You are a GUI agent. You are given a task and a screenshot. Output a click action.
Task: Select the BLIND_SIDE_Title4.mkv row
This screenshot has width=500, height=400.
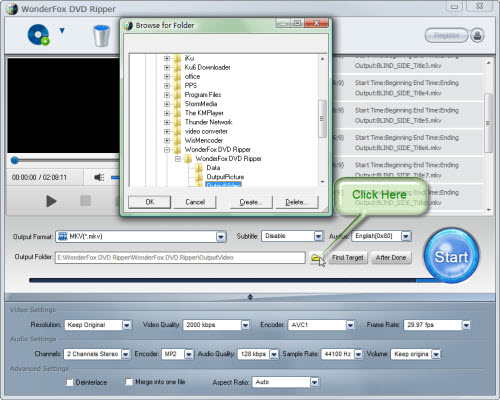408,88
